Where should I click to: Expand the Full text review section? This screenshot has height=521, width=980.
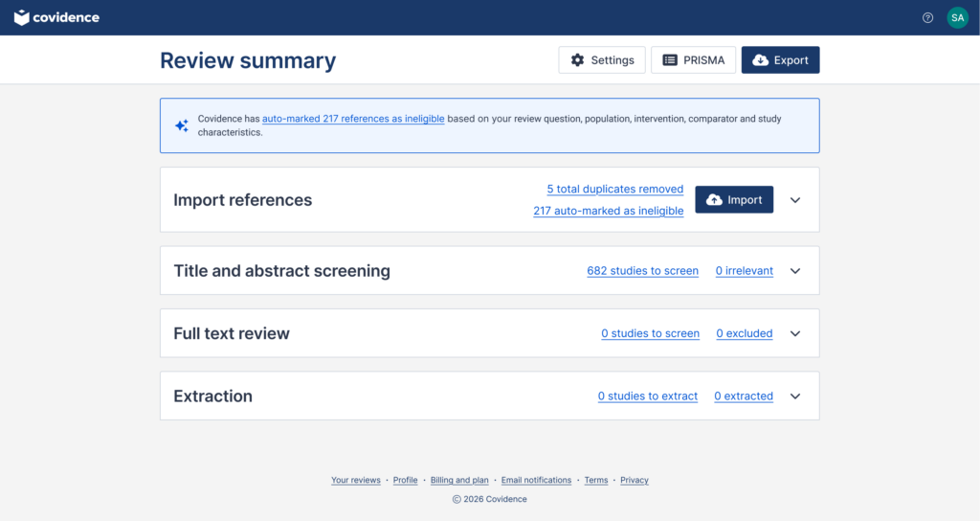[x=794, y=333]
